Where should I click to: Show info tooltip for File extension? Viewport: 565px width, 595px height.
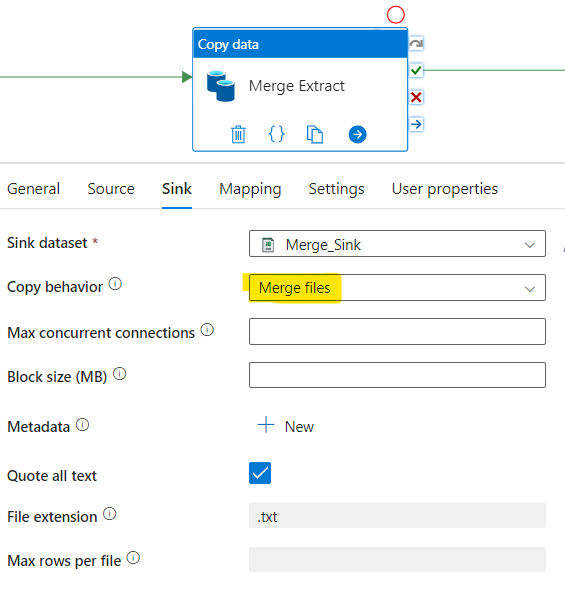coord(110,514)
